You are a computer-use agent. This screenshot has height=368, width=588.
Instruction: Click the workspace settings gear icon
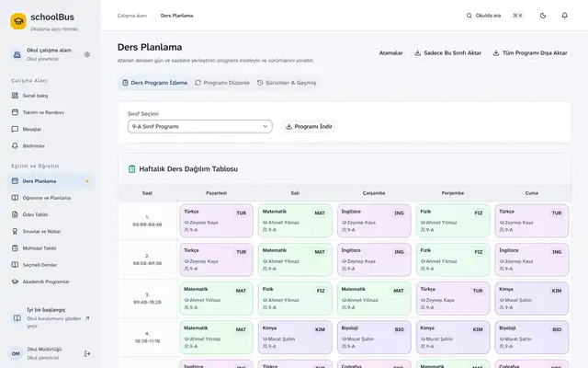[x=87, y=55]
